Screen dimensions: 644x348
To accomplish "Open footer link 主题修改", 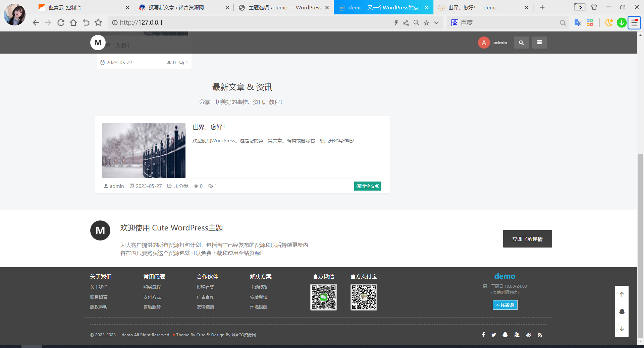I will point(259,287).
